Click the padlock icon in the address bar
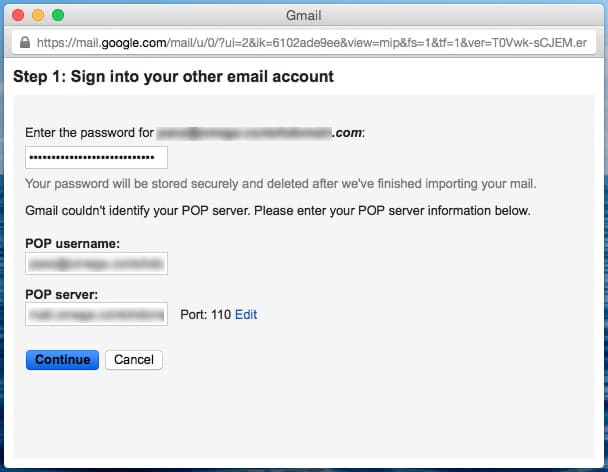This screenshot has width=608, height=472. (24, 43)
